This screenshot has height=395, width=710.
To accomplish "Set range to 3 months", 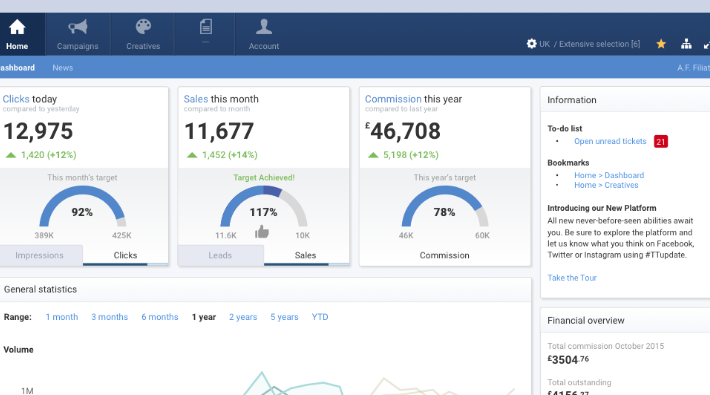I will click(110, 317).
